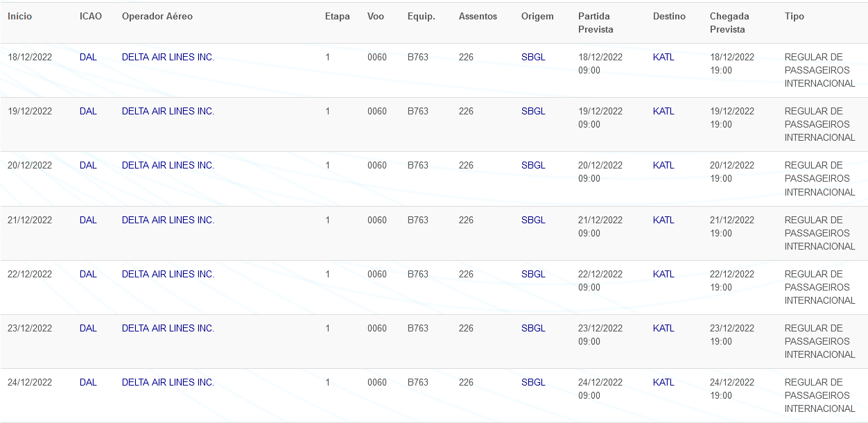The image size is (868, 423).
Task: Click the Partida Prevista column header
Action: tap(596, 23)
